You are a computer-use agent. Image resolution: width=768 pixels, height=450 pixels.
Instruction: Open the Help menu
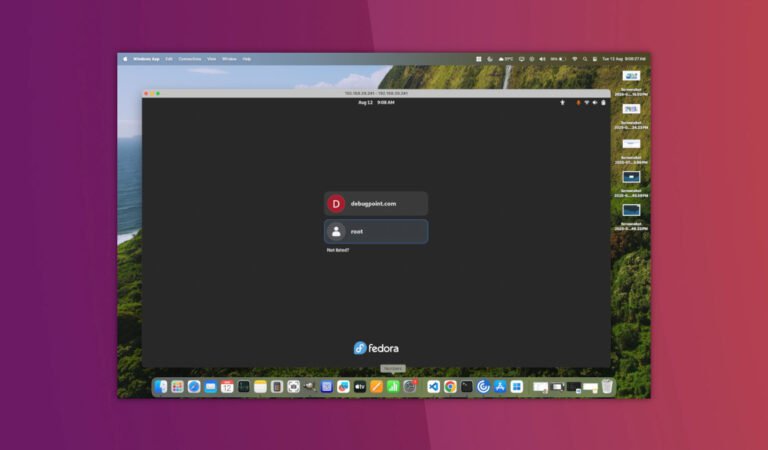click(246, 59)
